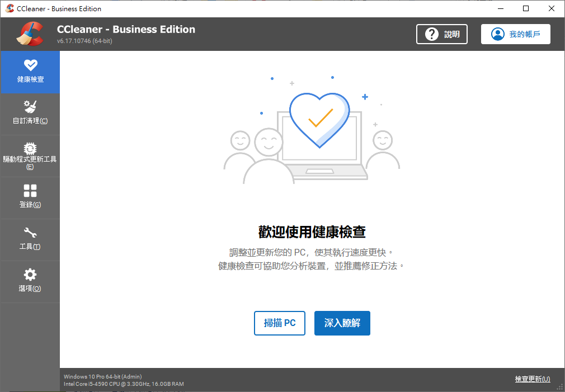The height and width of the screenshot is (392, 565).
Task: Click the 歡迎使用健康檢查 heading
Action: pyautogui.click(x=312, y=232)
